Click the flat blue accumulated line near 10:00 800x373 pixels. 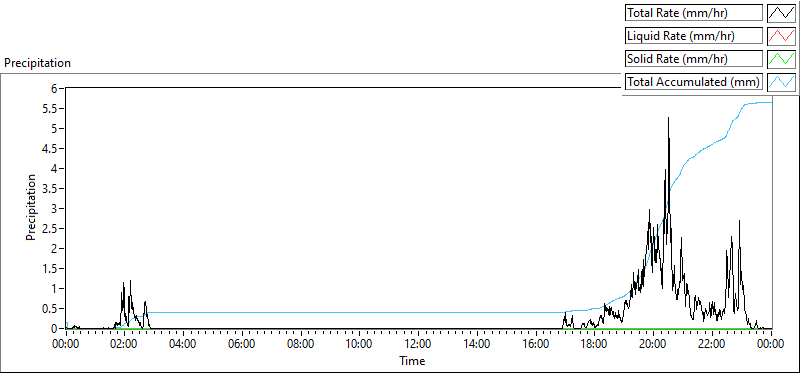[359, 312]
